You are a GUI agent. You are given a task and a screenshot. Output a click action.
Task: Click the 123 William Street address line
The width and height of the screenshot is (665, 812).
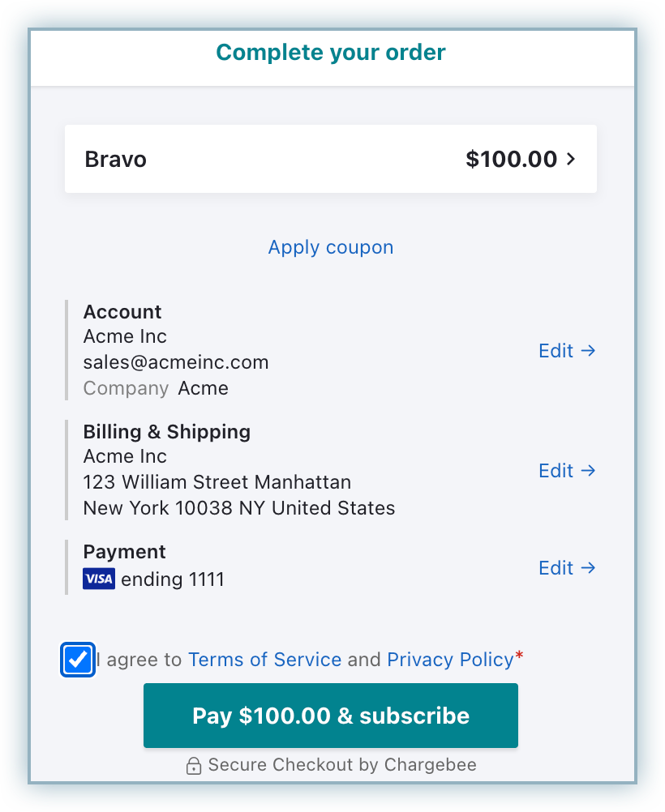[x=217, y=482]
